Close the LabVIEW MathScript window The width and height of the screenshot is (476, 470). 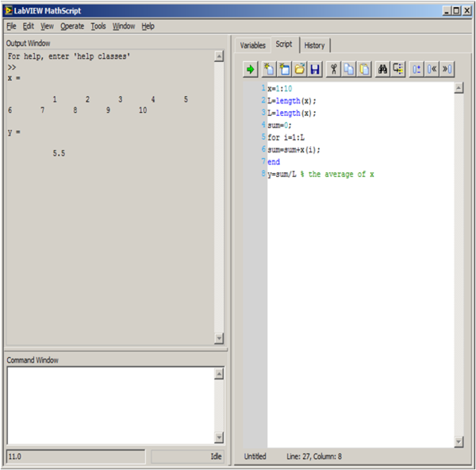pyautogui.click(x=466, y=11)
